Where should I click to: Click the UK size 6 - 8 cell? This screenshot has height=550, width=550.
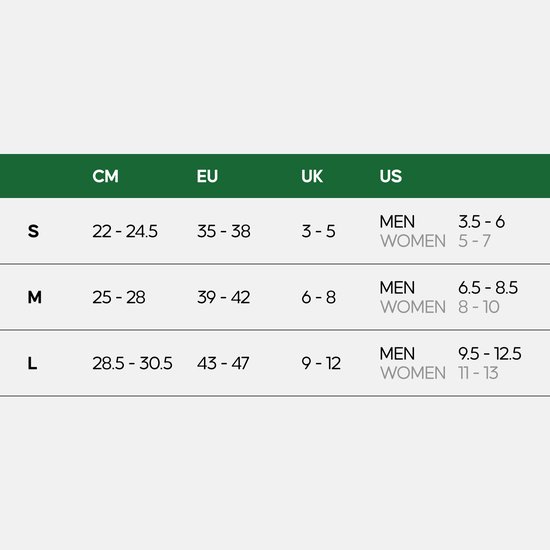click(x=318, y=297)
